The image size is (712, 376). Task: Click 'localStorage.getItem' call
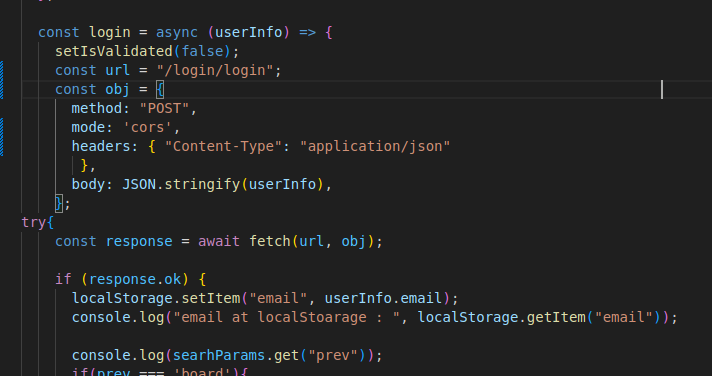(x=502, y=317)
